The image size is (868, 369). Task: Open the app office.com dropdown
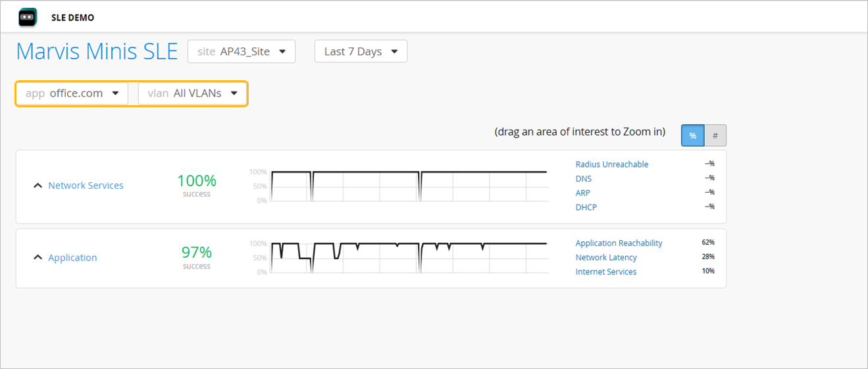72,93
